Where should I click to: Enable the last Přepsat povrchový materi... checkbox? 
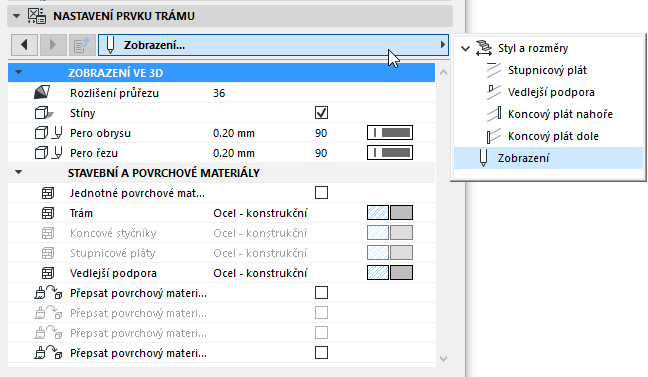[x=322, y=353]
